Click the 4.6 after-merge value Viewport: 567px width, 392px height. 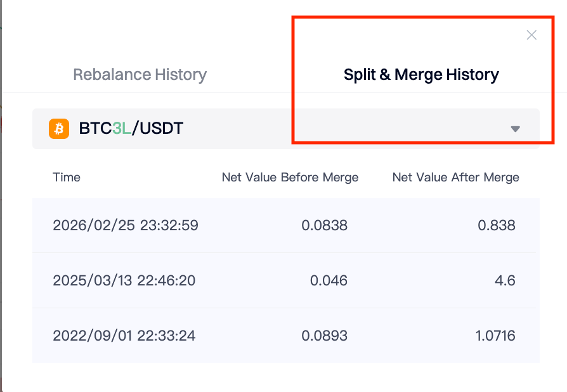[506, 280]
